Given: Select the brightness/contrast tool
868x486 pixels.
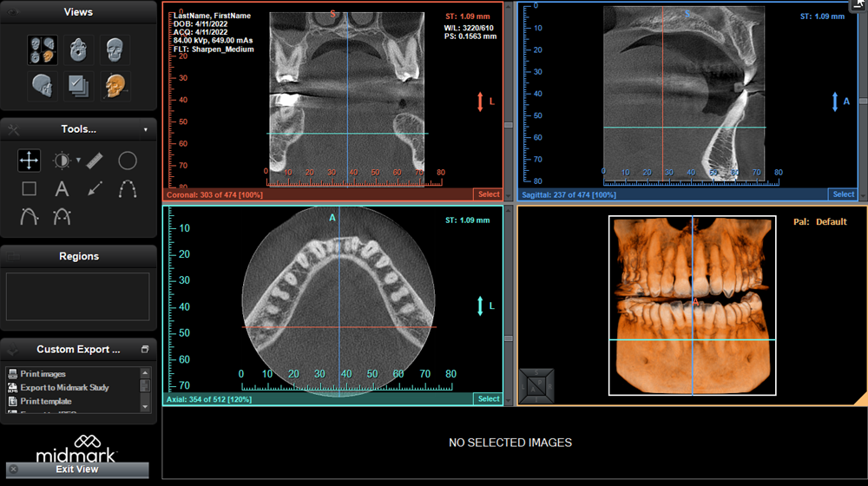Looking at the screenshot, I should tap(62, 161).
